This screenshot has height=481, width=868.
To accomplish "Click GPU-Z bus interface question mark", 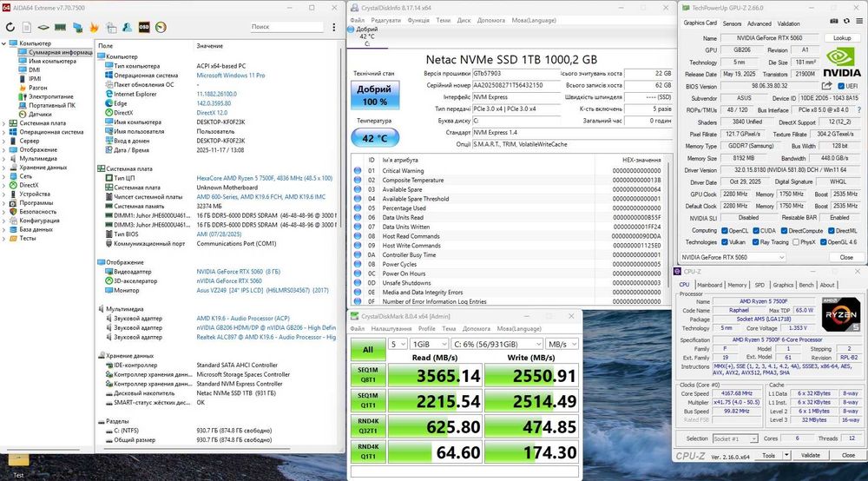I will [858, 109].
